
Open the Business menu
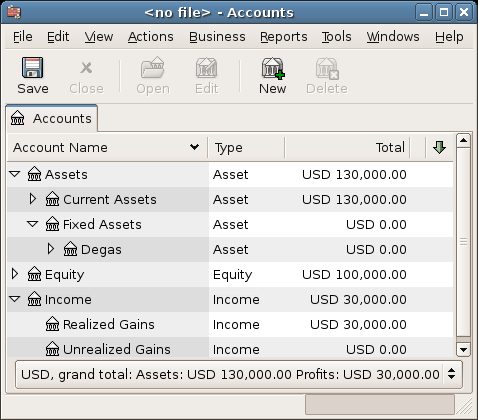(217, 37)
